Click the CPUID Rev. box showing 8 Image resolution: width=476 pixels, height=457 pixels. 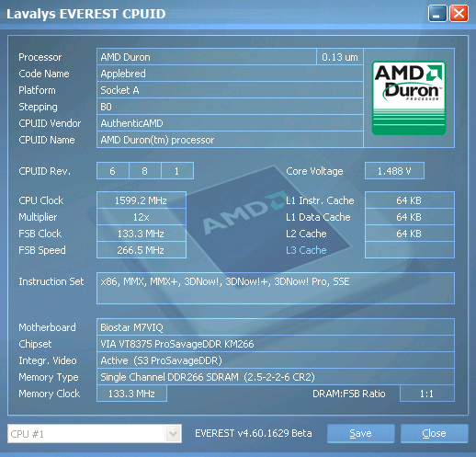tap(145, 171)
